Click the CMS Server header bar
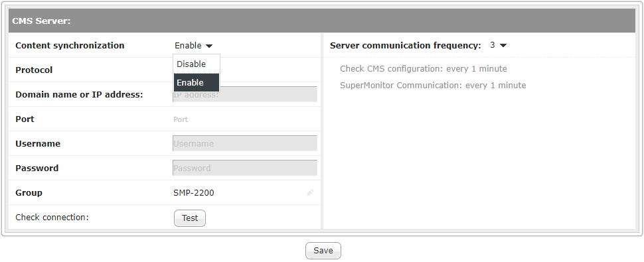644x262 pixels. click(x=322, y=21)
